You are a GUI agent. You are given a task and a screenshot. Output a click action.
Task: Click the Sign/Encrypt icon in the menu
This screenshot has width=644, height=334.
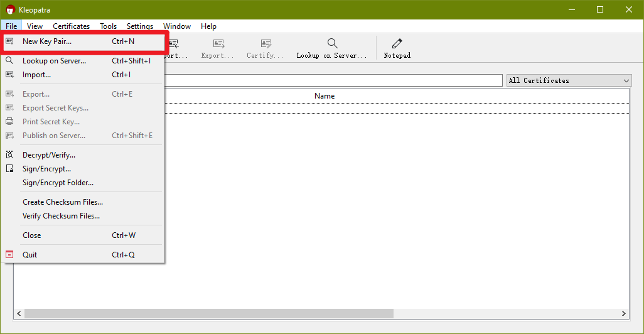point(9,169)
